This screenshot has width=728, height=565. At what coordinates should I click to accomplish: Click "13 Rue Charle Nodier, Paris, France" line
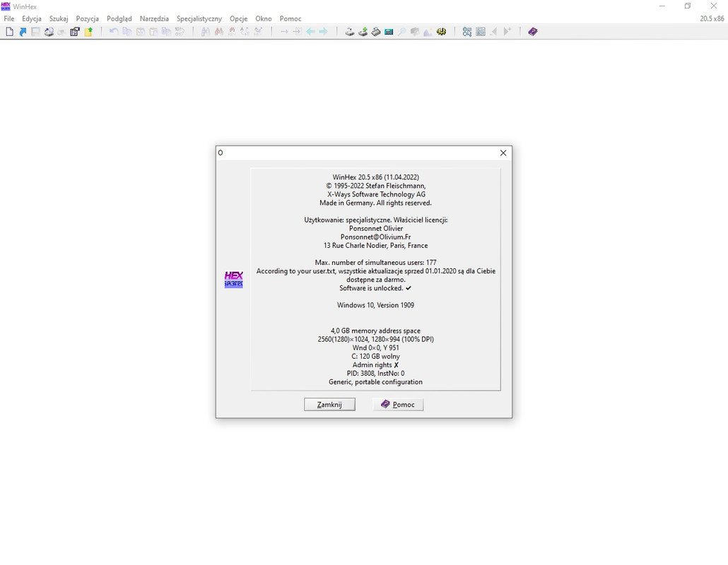[x=375, y=245]
